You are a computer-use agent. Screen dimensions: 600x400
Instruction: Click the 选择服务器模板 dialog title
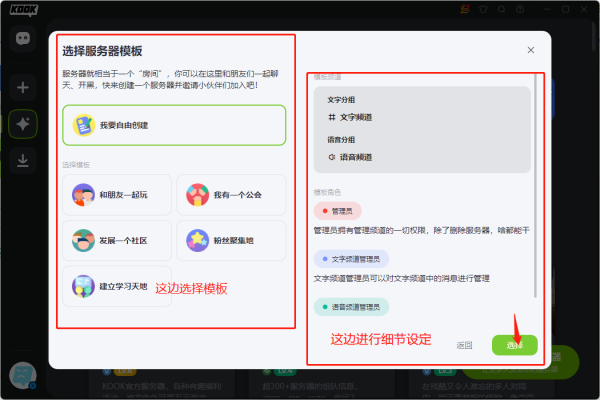[x=102, y=51]
